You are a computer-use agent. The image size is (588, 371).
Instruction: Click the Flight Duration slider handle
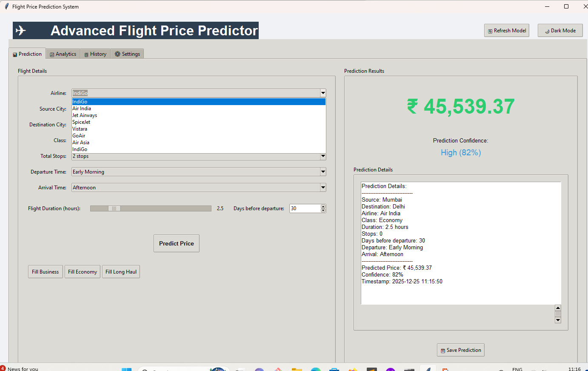(x=114, y=208)
